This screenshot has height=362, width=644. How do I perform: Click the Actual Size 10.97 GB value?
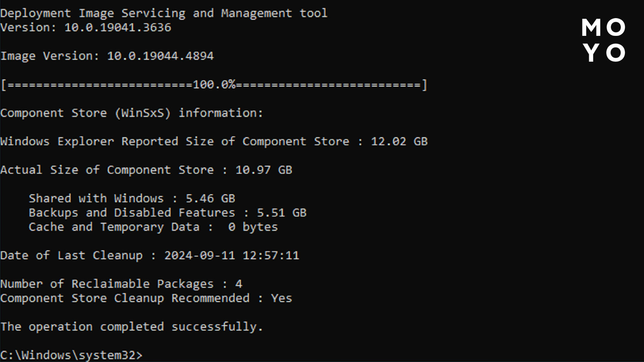click(x=263, y=170)
